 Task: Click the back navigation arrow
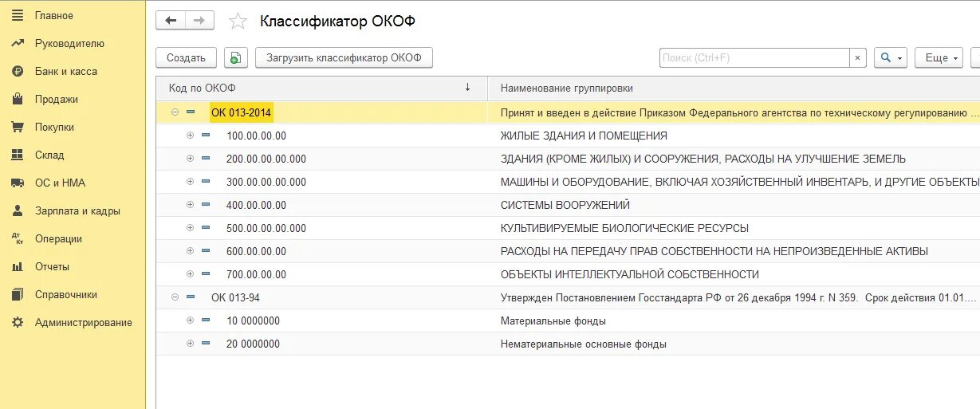click(171, 21)
